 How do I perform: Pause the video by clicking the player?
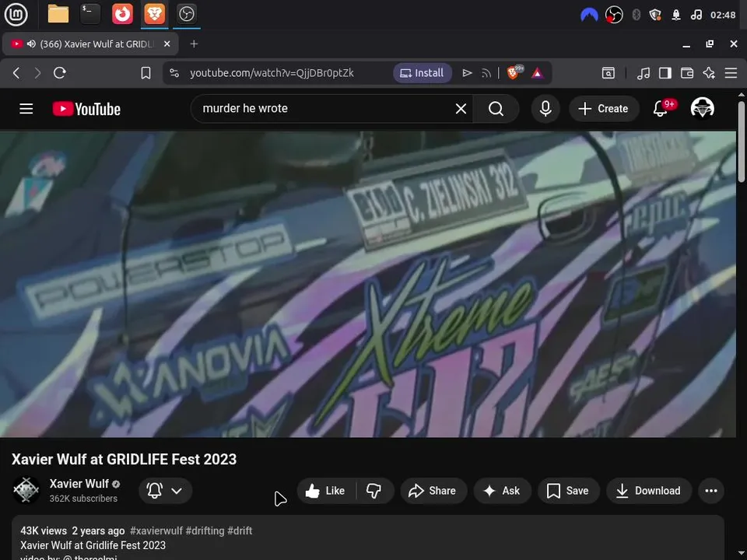pyautogui.click(x=368, y=285)
